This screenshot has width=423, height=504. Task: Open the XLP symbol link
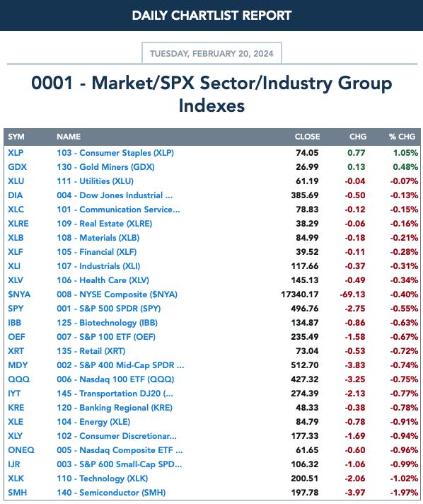[x=16, y=153]
